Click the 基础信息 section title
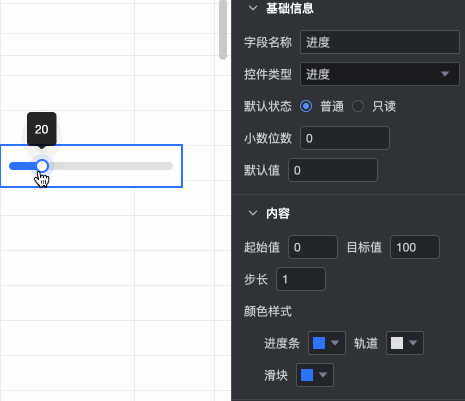 [290, 8]
